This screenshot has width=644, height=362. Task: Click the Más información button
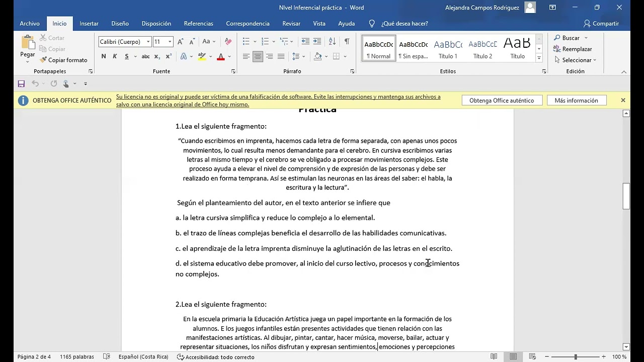(577, 101)
